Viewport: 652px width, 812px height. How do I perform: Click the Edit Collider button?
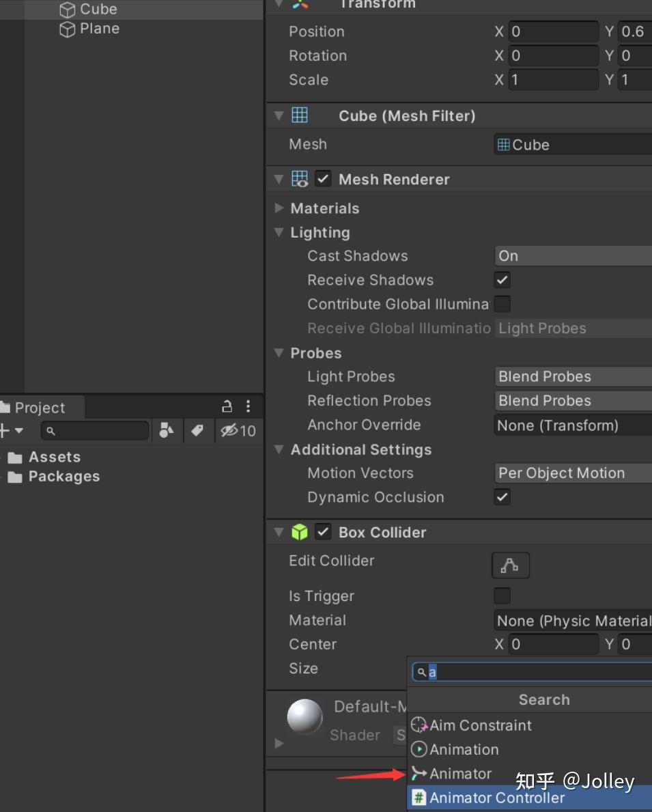510,565
